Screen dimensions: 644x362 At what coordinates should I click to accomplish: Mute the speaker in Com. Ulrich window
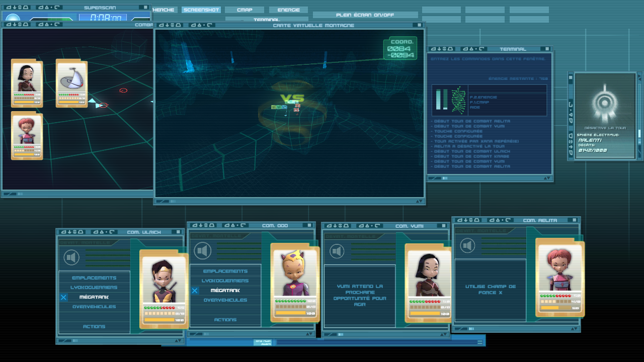(x=72, y=258)
